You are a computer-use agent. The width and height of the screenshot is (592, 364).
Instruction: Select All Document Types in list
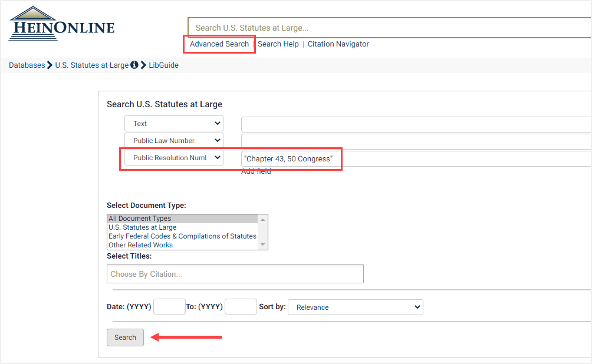[x=183, y=219]
